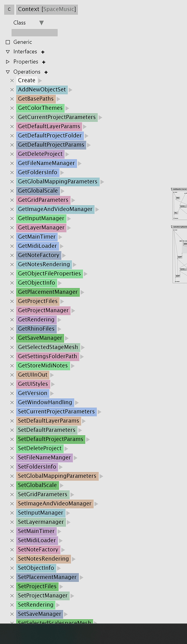Click the plus icon next to Operations

[x=46, y=72]
